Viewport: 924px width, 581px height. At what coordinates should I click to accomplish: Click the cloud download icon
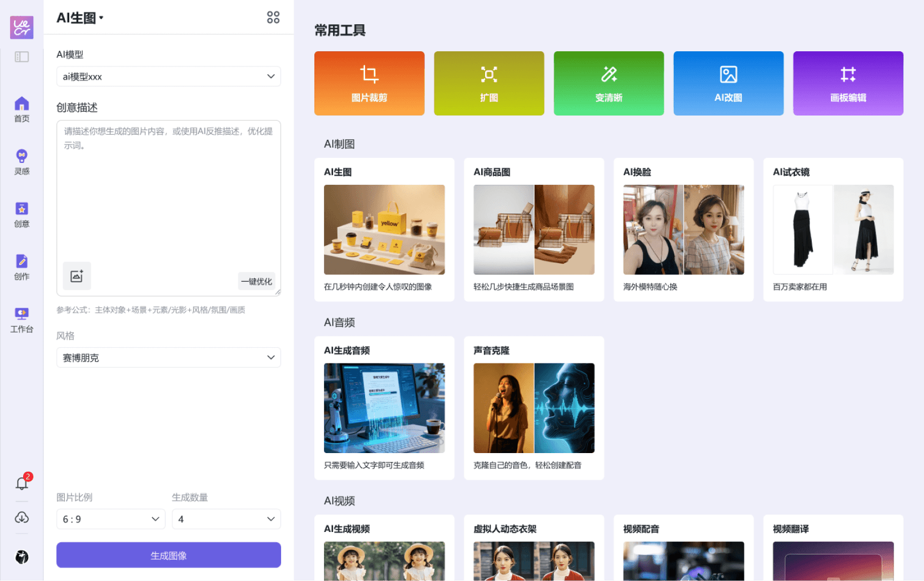tap(21, 517)
